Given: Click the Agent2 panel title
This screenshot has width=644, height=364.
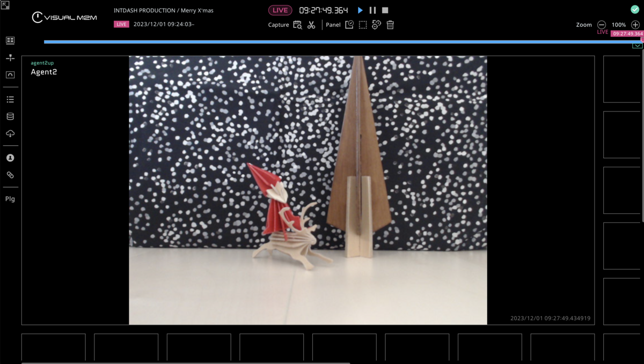Looking at the screenshot, I should 44,72.
